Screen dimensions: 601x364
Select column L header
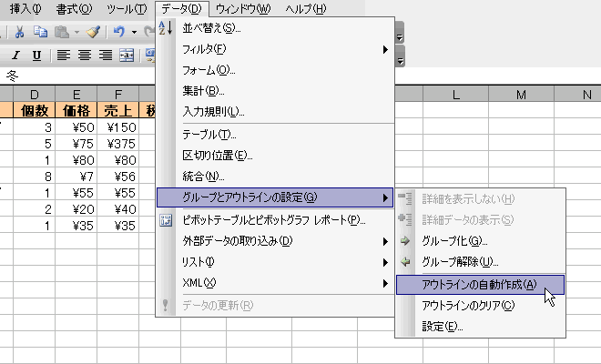tap(455, 95)
